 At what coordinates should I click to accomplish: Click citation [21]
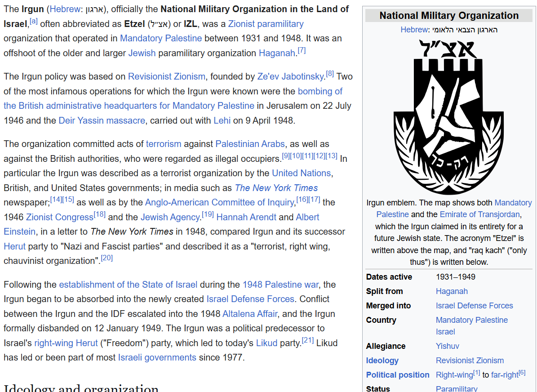tap(307, 340)
